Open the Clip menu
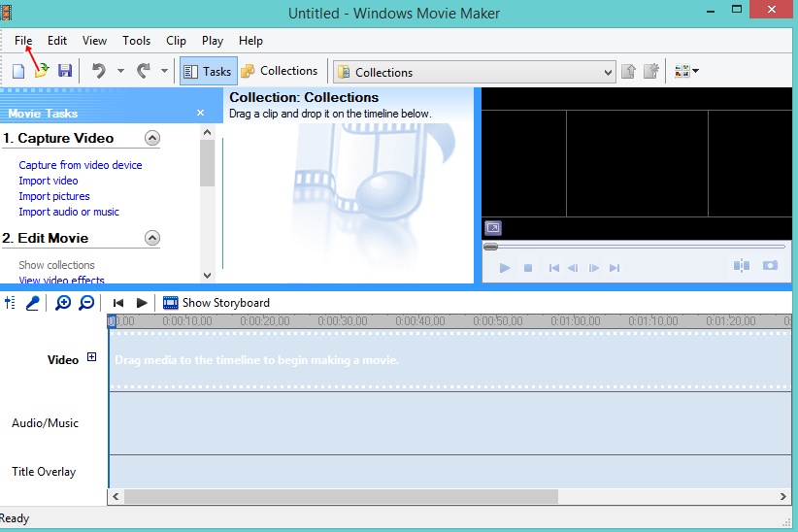Screen dimensions: 798x532 point(176,41)
